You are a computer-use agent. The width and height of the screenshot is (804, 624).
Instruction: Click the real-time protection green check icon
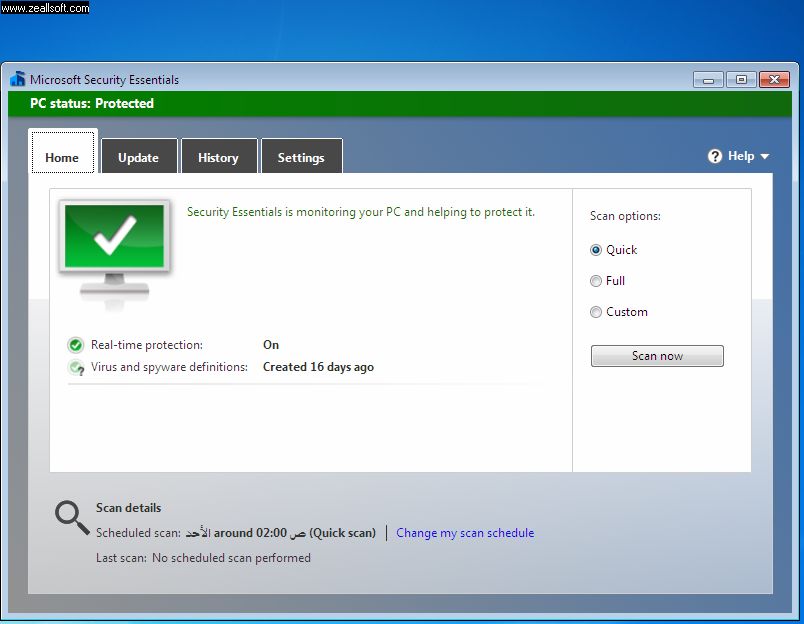pyautogui.click(x=76, y=345)
